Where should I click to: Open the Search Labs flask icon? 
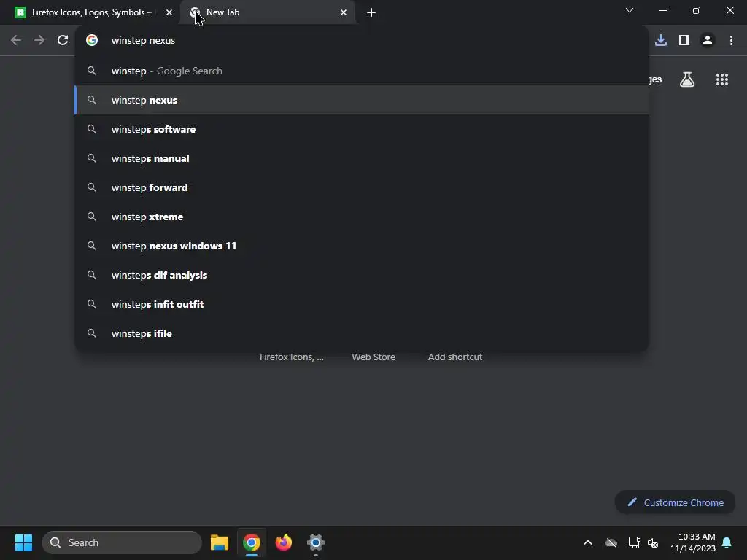point(687,79)
